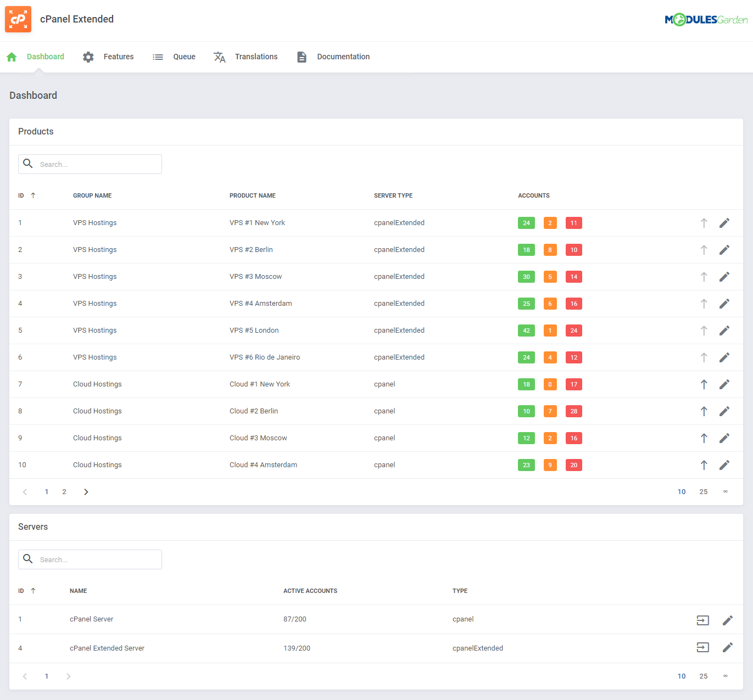Edit the cPanel Extended Server entry
Viewport: 753px width, 700px height.
pyautogui.click(x=727, y=648)
